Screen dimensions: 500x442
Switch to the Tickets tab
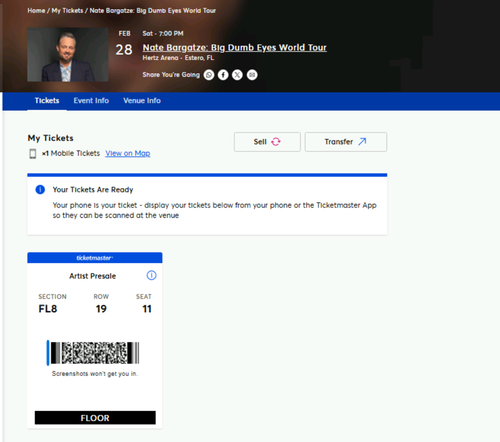[47, 101]
